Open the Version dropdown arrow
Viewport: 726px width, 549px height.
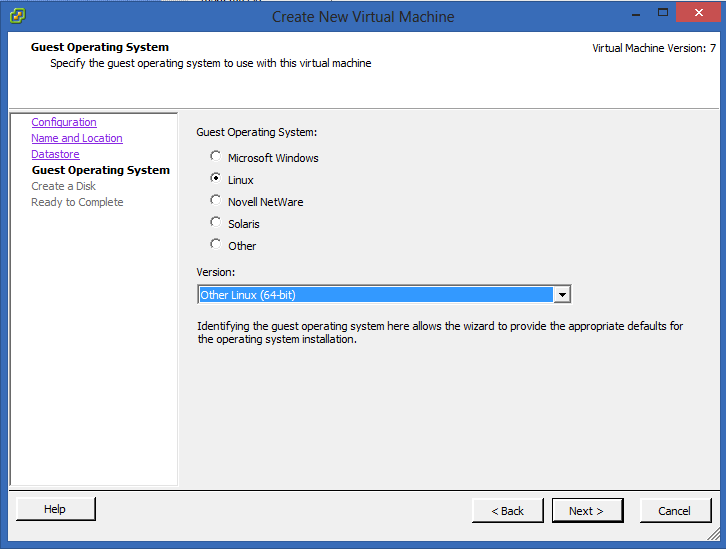(562, 294)
